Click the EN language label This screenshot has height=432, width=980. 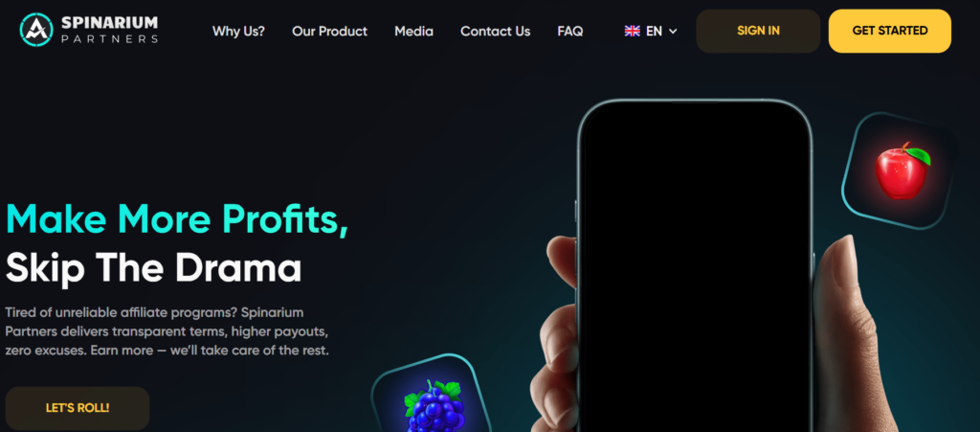pyautogui.click(x=654, y=32)
